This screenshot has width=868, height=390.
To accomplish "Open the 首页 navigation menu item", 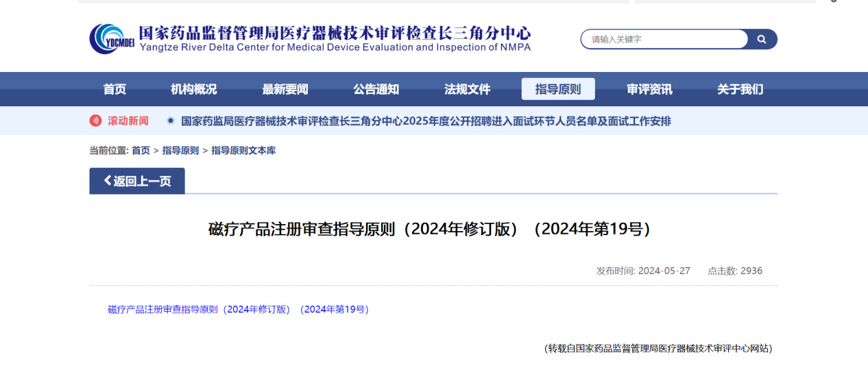I will point(114,89).
